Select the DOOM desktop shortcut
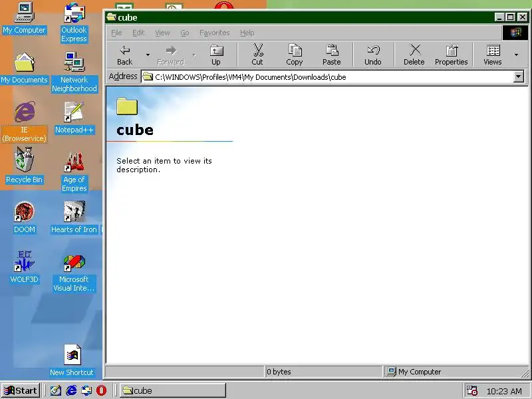 (x=24, y=217)
